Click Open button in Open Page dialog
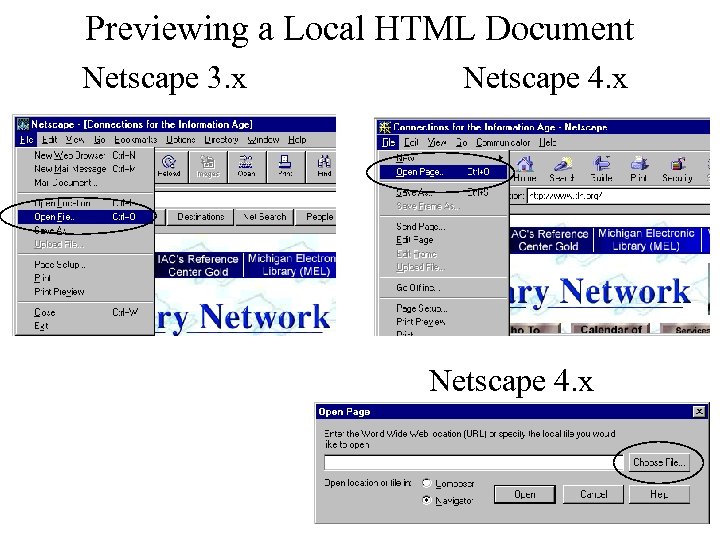 524,494
